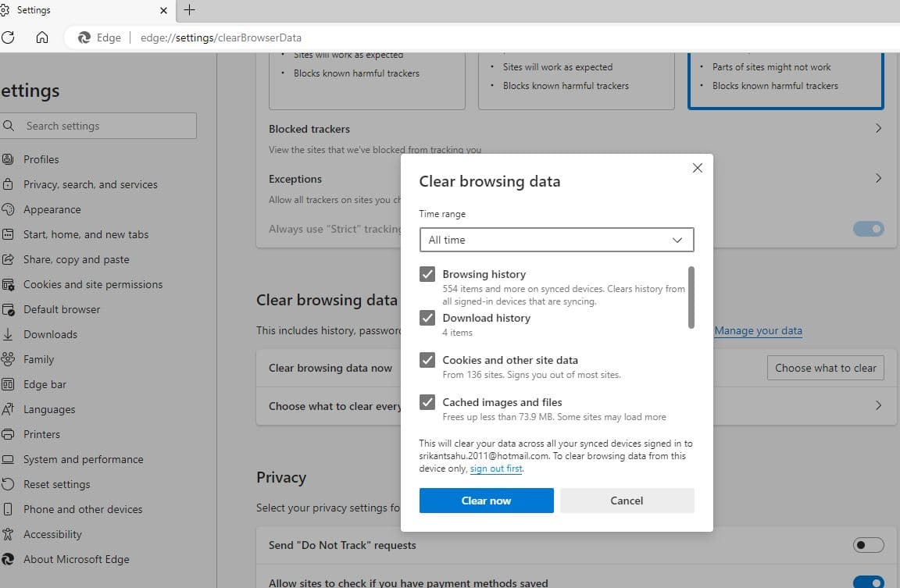Toggle Send Do Not Track requests
Viewport: 900px width, 588px height.
click(868, 545)
